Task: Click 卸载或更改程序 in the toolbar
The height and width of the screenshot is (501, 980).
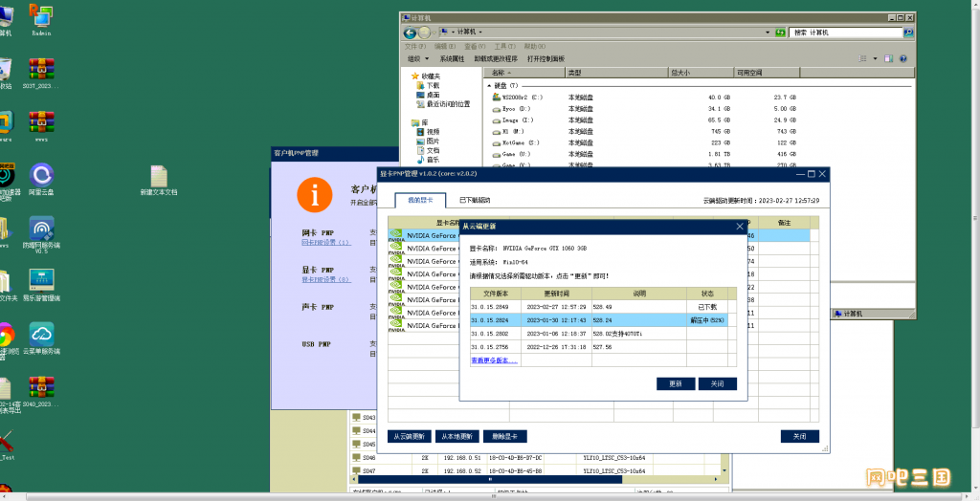Action: click(496, 58)
